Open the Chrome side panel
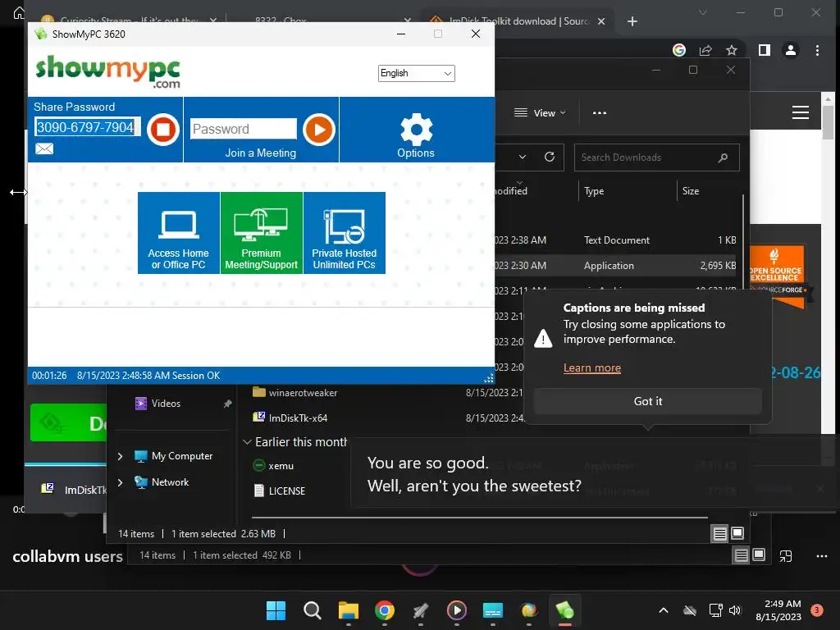 pos(765,50)
